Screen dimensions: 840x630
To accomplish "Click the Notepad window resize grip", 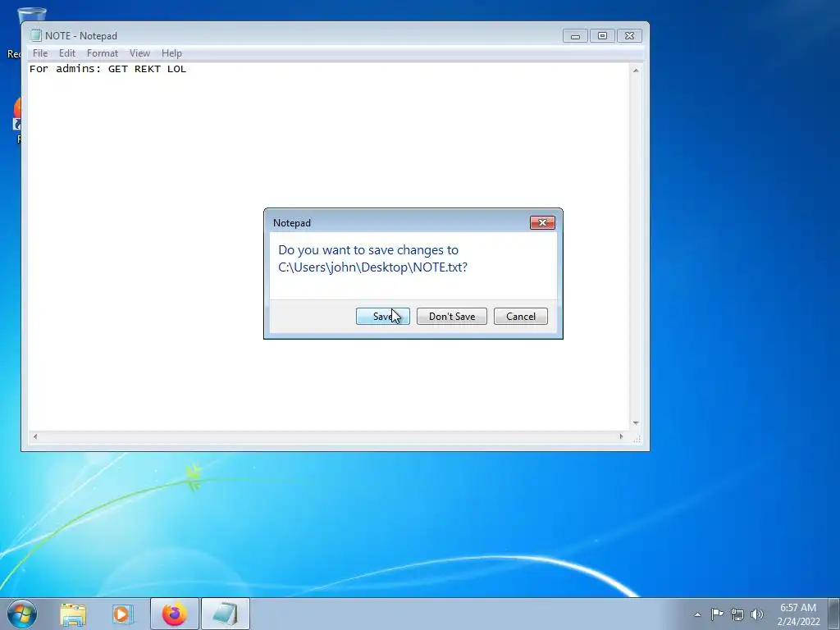I will 637,440.
